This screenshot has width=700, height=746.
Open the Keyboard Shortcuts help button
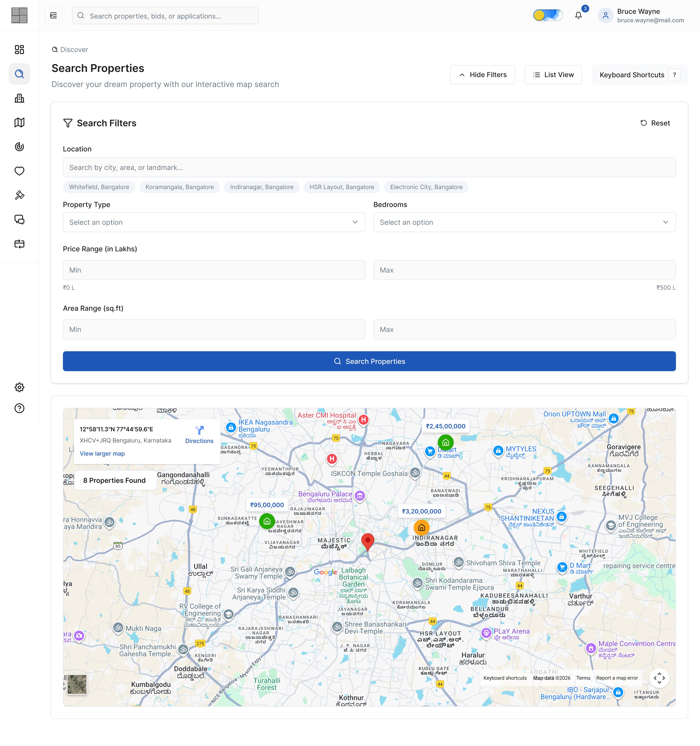point(639,75)
